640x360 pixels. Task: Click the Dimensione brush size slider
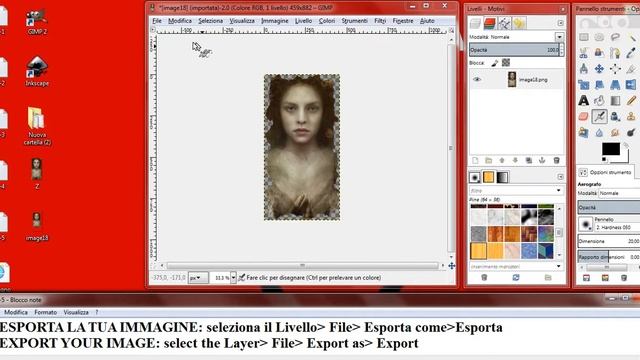(609, 241)
